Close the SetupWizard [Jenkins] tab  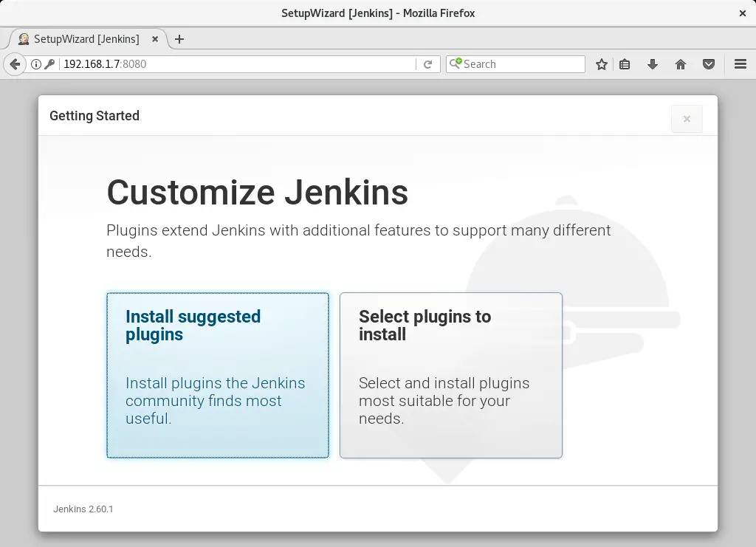pyautogui.click(x=155, y=39)
